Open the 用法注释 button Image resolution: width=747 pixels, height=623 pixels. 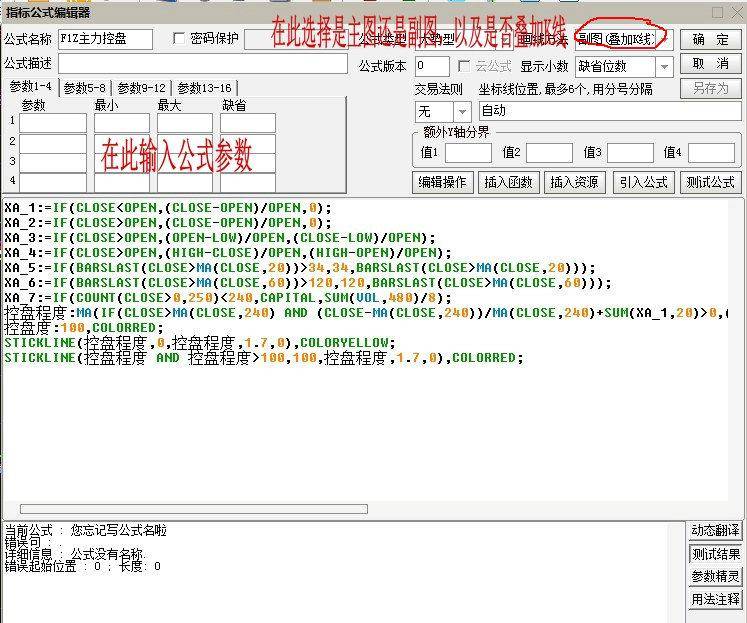coord(716,599)
